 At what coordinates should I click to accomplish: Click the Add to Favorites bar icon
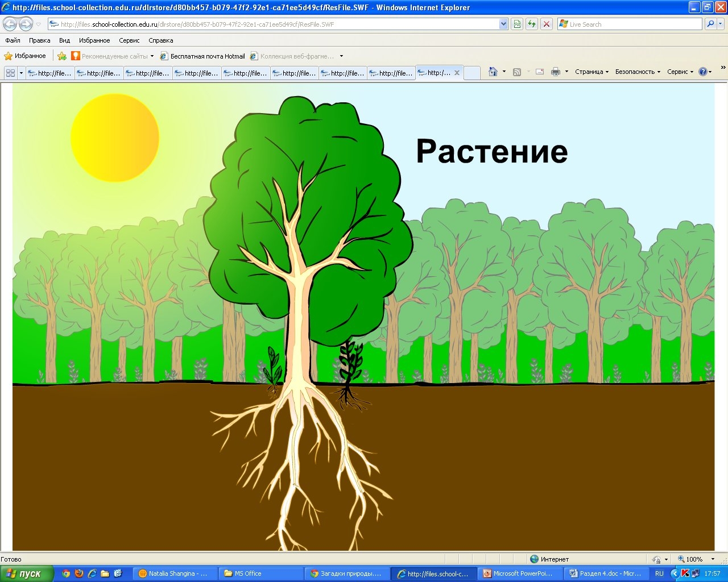pyautogui.click(x=62, y=56)
